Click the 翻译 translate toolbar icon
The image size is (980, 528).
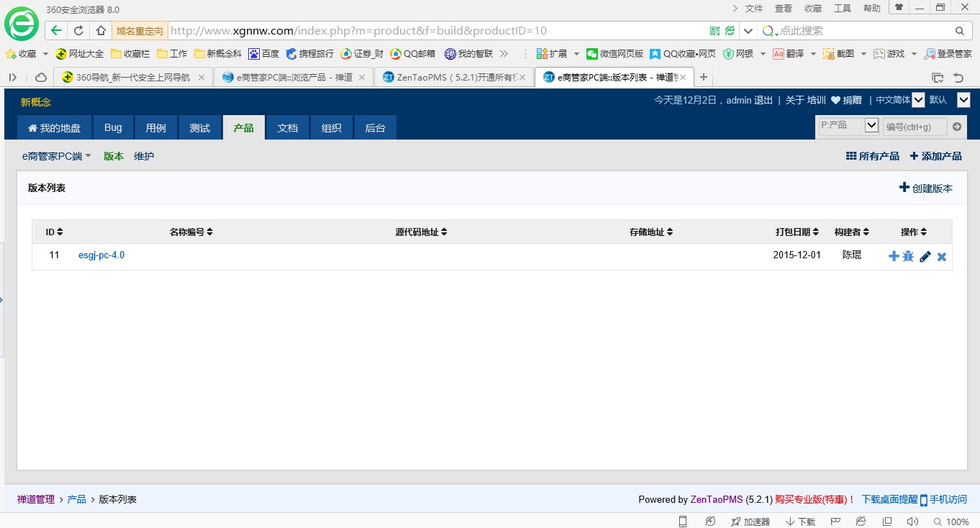[789, 54]
